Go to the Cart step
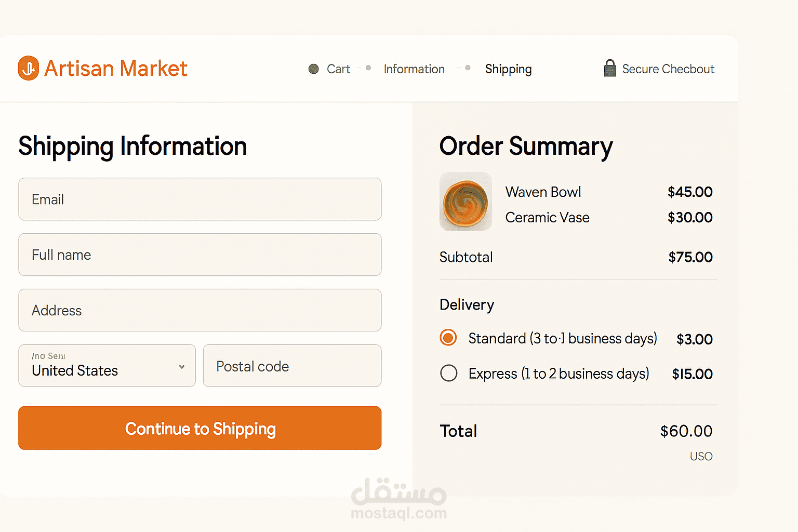This screenshot has height=532, width=798. click(338, 69)
